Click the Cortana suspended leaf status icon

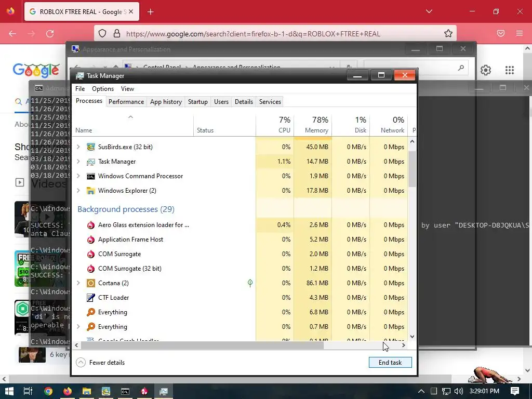250,283
